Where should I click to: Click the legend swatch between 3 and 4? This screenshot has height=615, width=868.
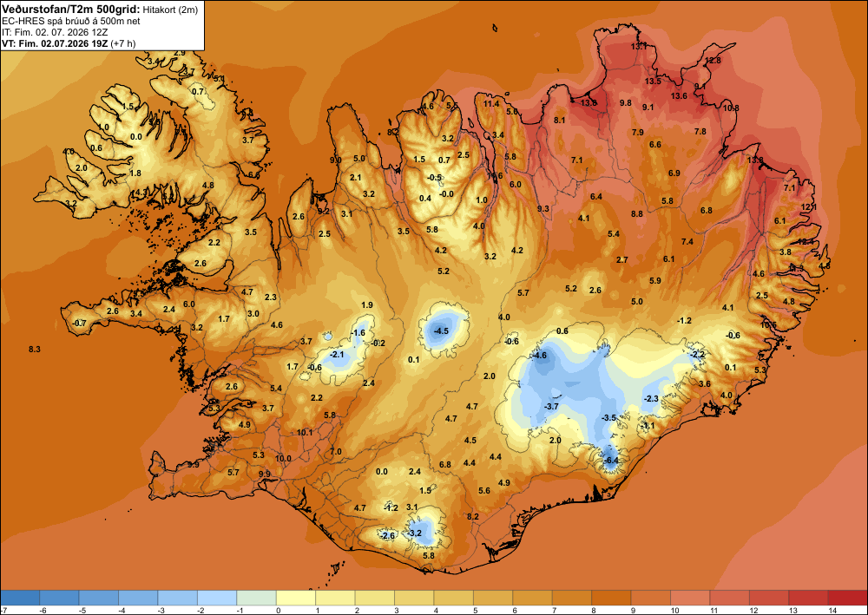pos(414,598)
